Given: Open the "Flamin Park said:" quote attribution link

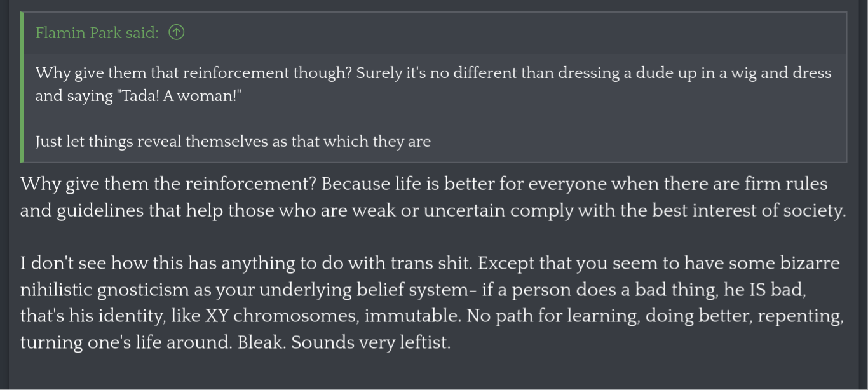Looking at the screenshot, I should coord(97,33).
